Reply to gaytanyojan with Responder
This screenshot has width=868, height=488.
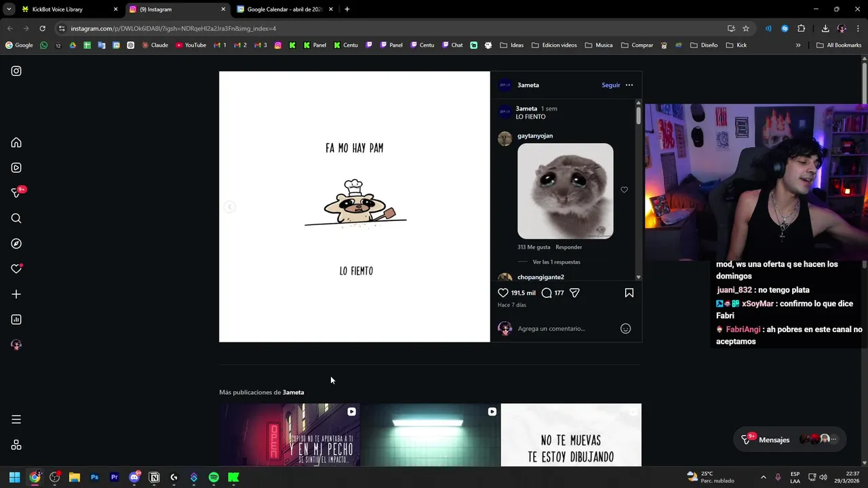click(569, 247)
